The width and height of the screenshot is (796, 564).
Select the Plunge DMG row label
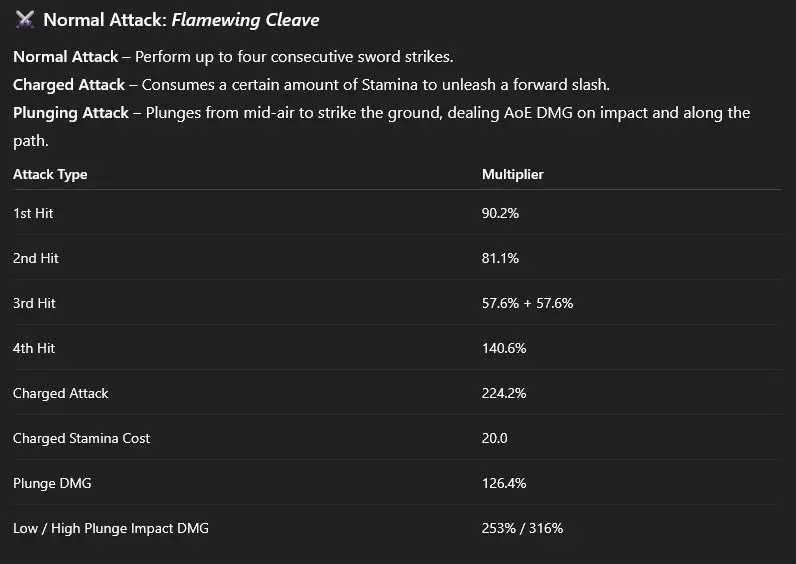point(50,483)
